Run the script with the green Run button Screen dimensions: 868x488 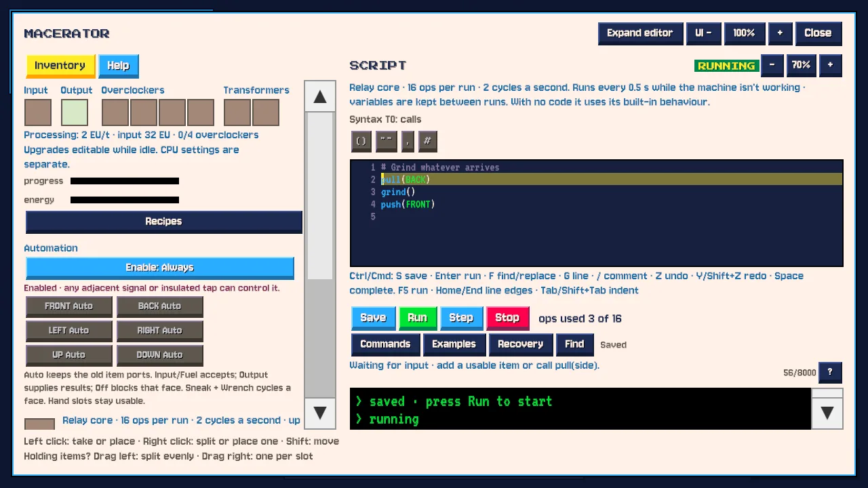[x=418, y=318]
